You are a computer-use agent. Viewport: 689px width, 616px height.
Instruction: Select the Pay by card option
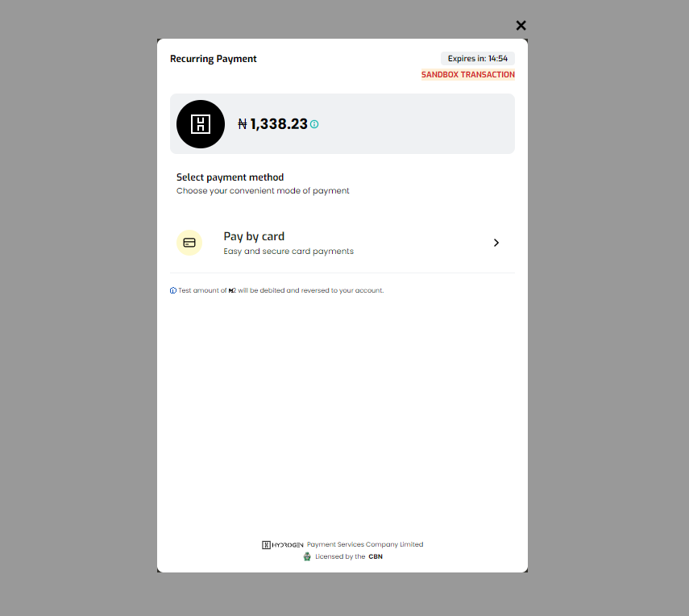pyautogui.click(x=342, y=243)
